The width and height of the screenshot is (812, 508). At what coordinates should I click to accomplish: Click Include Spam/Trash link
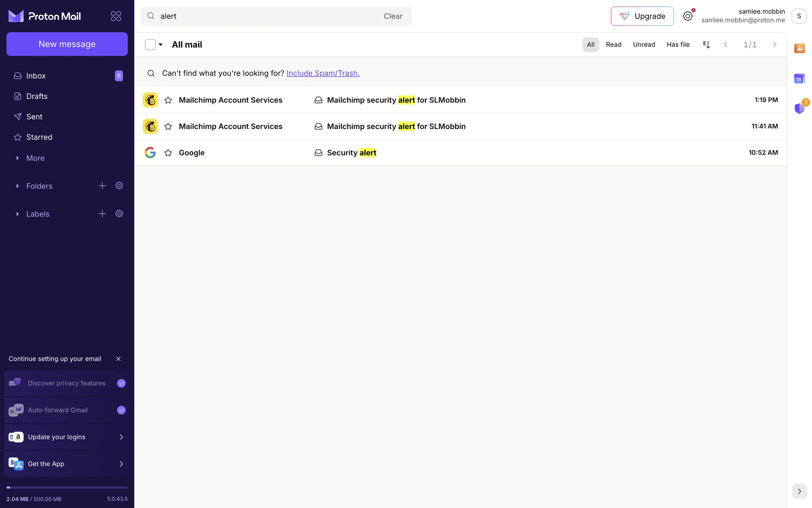(323, 73)
